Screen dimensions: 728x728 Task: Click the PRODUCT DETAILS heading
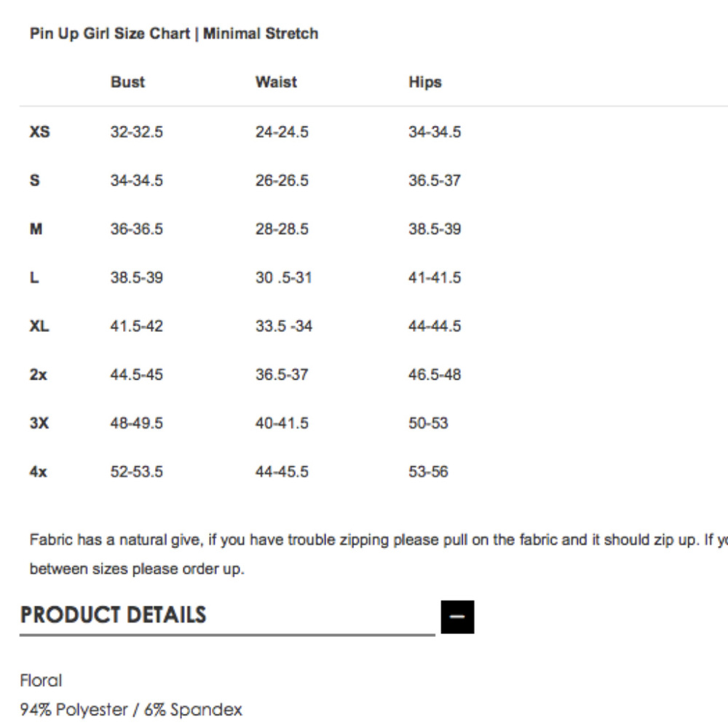pyautogui.click(x=114, y=614)
